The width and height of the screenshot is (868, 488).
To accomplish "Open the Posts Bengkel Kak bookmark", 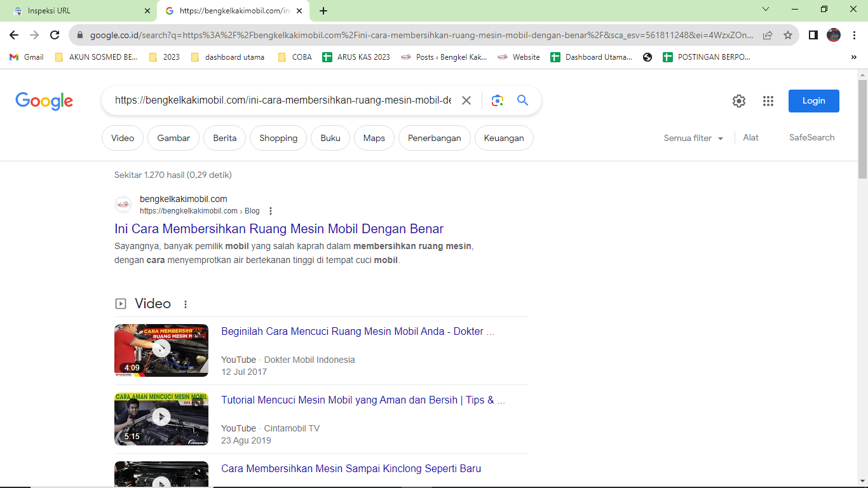I will (444, 57).
